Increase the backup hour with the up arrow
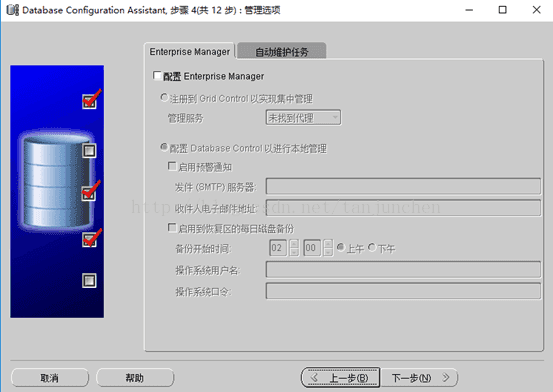 tap(294, 244)
